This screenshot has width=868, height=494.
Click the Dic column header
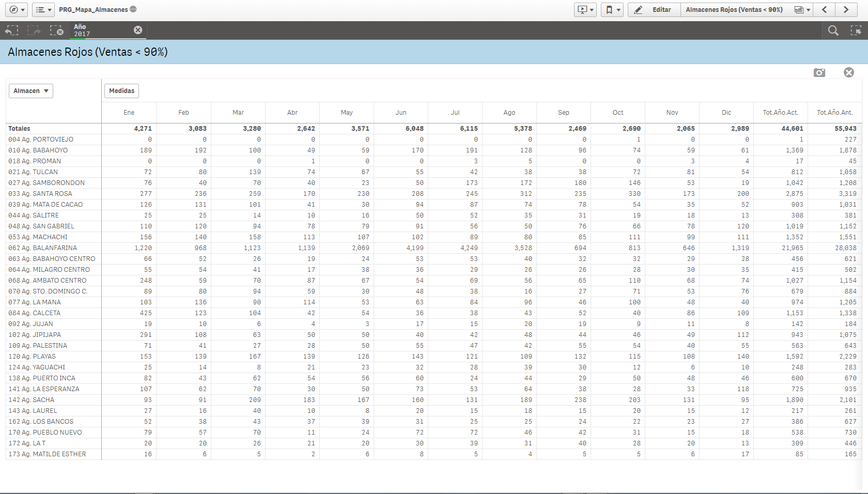tap(726, 113)
